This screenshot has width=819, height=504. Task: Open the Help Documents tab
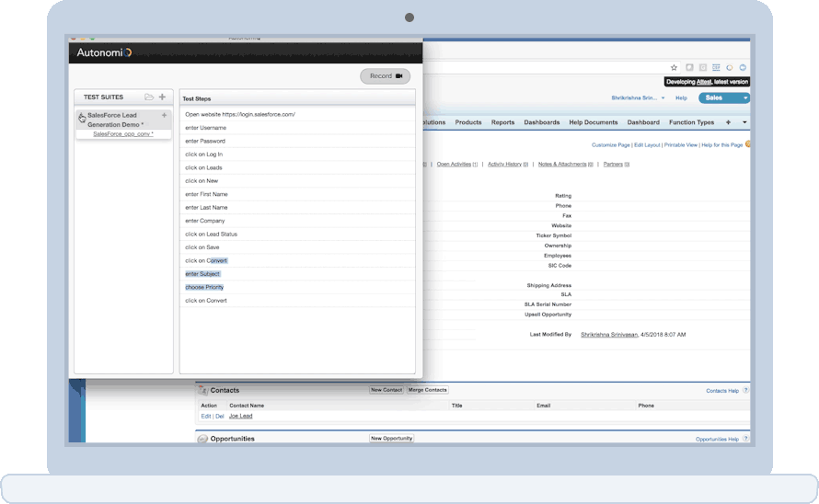(594, 122)
